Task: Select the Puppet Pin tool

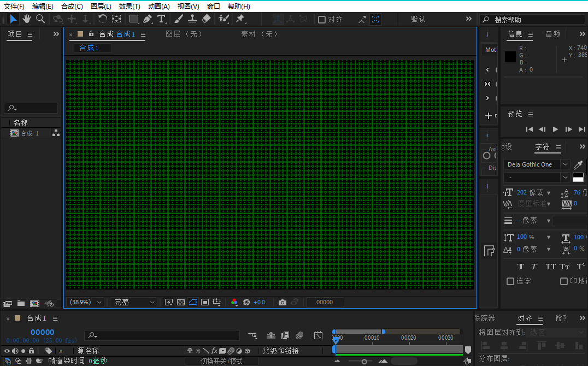Action: (240, 19)
